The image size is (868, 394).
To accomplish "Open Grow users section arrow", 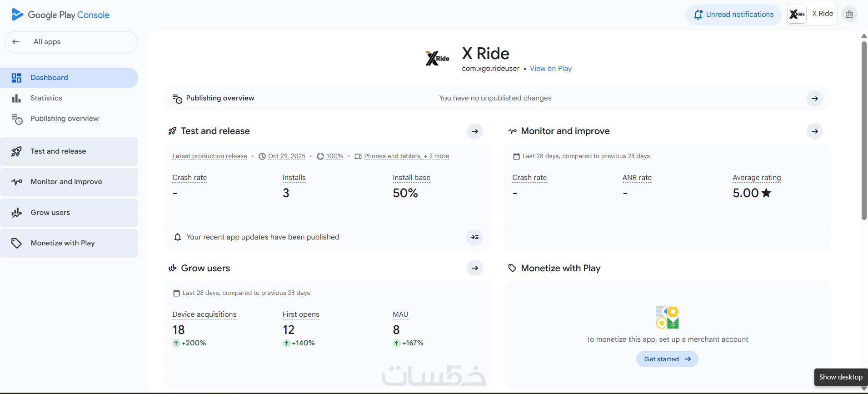I will tap(474, 268).
